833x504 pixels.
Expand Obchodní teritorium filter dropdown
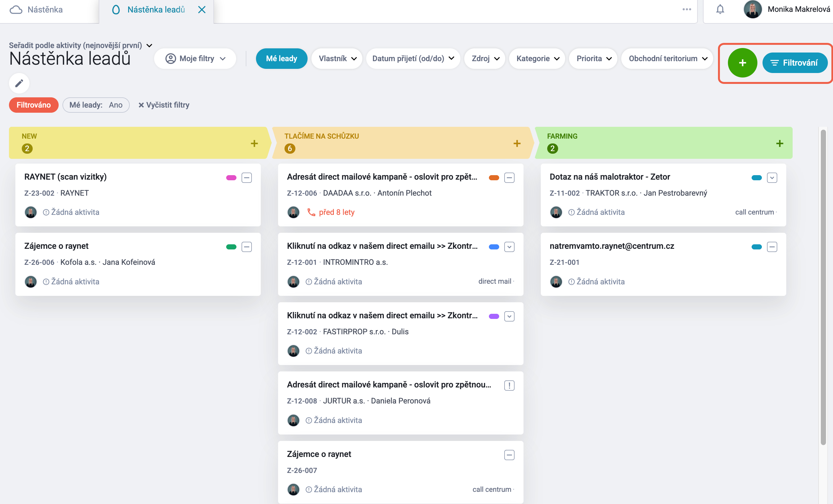(667, 59)
